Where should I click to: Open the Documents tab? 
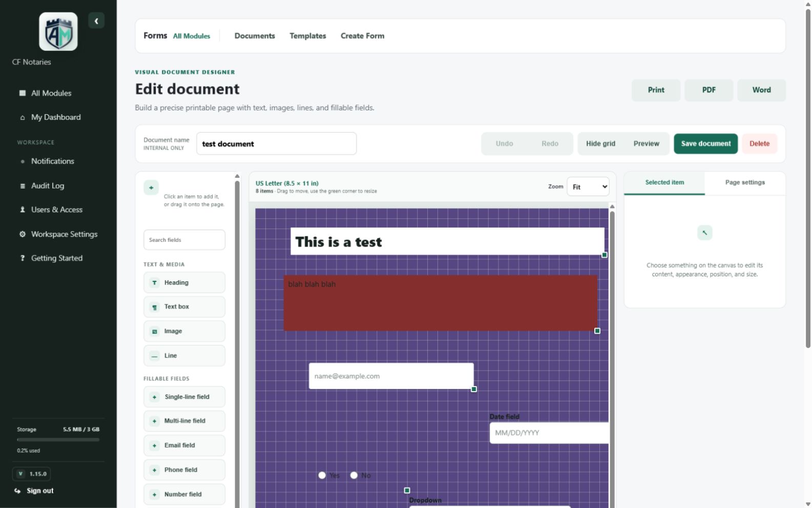[255, 36]
